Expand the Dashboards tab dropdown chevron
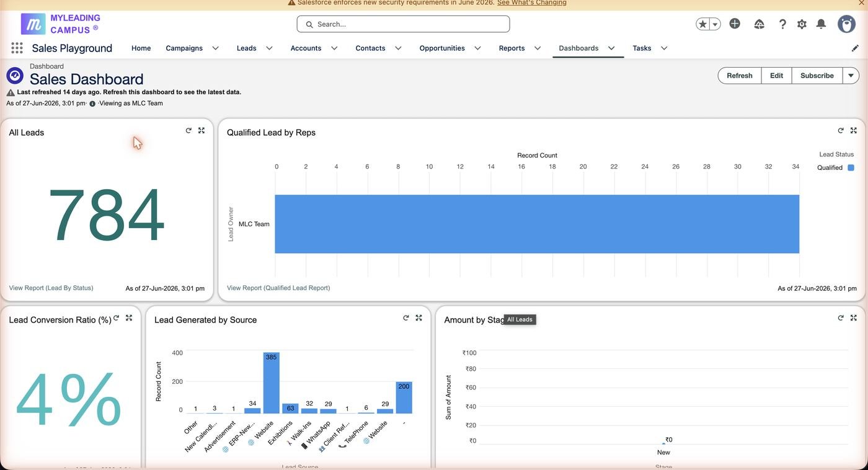 pyautogui.click(x=611, y=48)
